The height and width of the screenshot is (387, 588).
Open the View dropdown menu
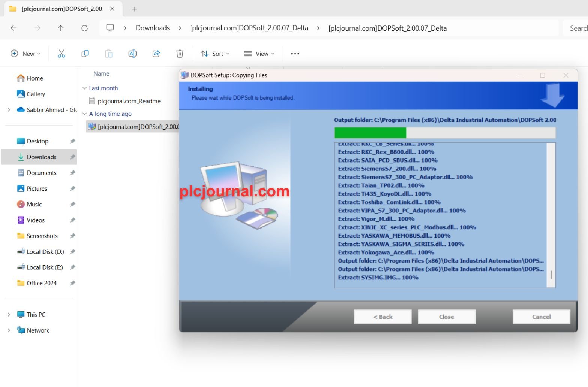(x=259, y=54)
